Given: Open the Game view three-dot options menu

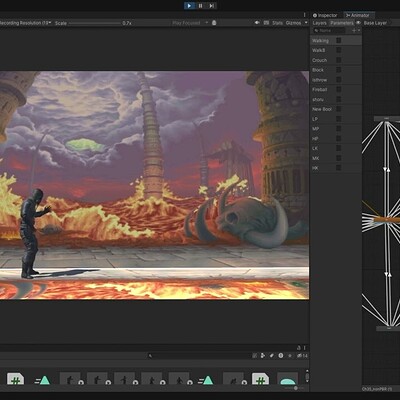Looking at the screenshot, I should click(x=304, y=15).
